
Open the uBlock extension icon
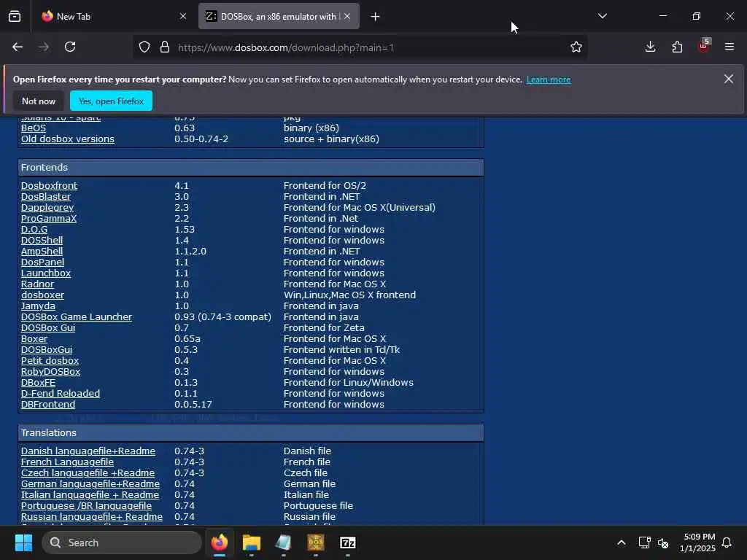pyautogui.click(x=704, y=46)
